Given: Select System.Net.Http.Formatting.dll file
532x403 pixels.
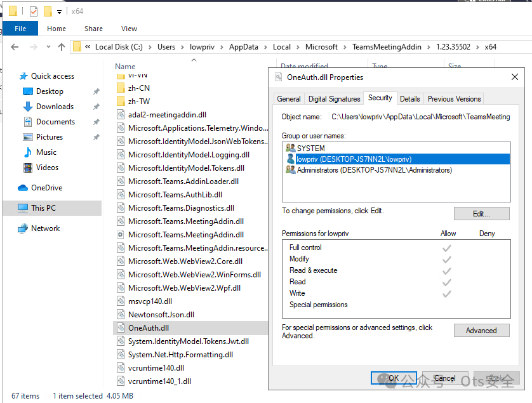Looking at the screenshot, I should tap(180, 355).
